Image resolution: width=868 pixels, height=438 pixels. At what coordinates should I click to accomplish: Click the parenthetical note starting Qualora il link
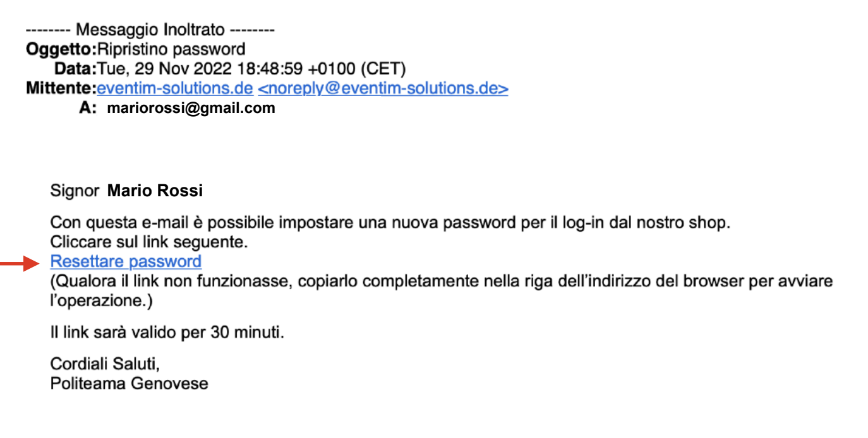(442, 290)
